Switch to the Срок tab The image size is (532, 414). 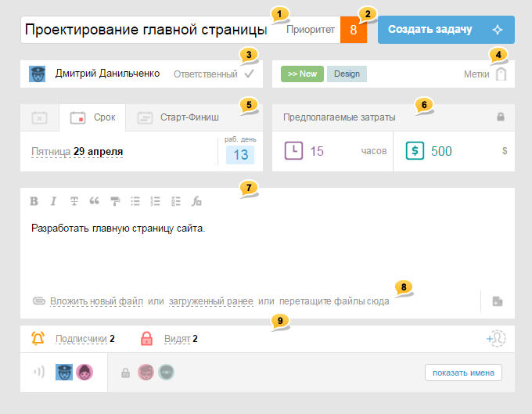pos(92,117)
